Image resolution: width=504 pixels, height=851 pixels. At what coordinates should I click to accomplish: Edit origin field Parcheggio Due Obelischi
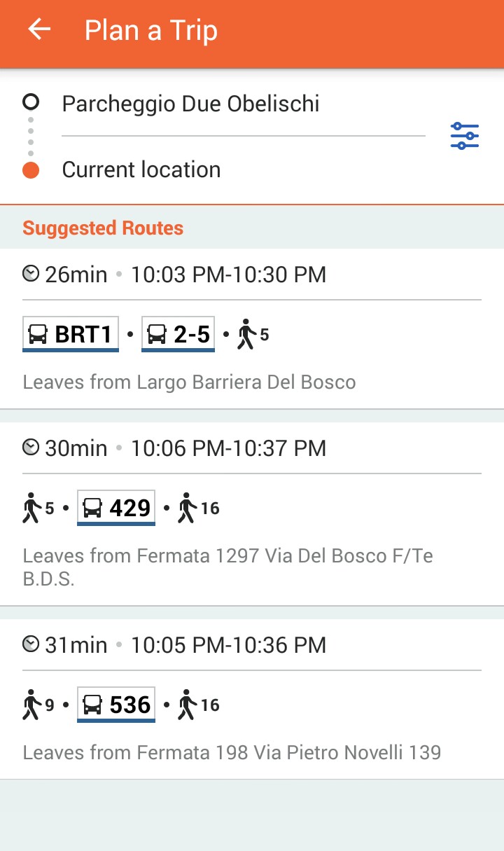(190, 104)
